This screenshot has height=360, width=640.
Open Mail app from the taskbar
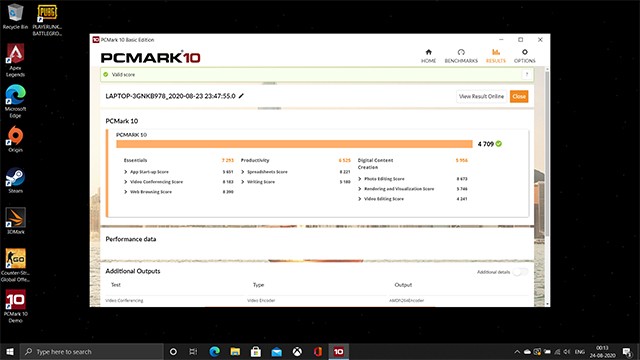tap(277, 351)
